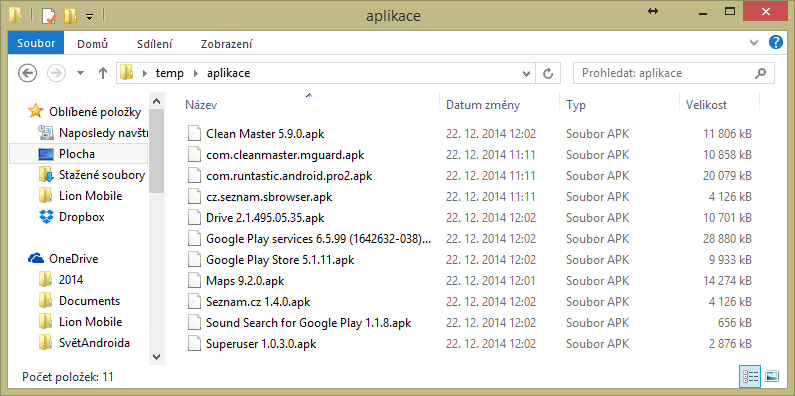Select com.runtastic.android.pro2.apk file

pyautogui.click(x=289, y=175)
